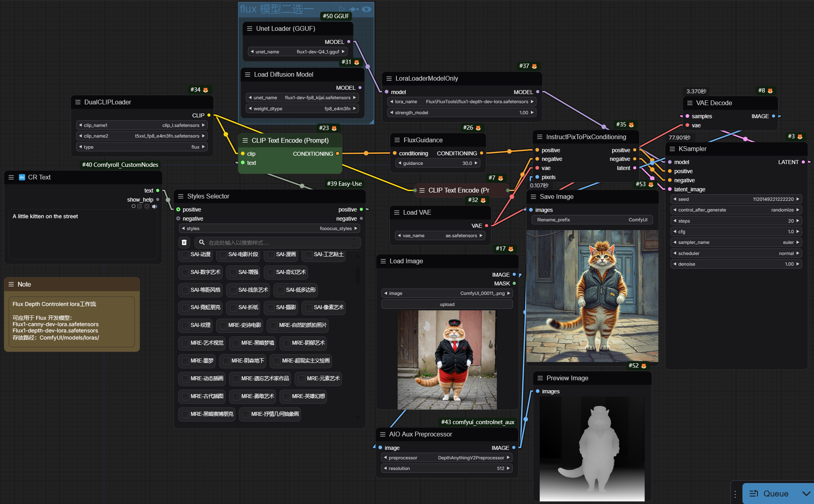
Task: Adjust the denoise value in KSampler
Action: [x=735, y=264]
